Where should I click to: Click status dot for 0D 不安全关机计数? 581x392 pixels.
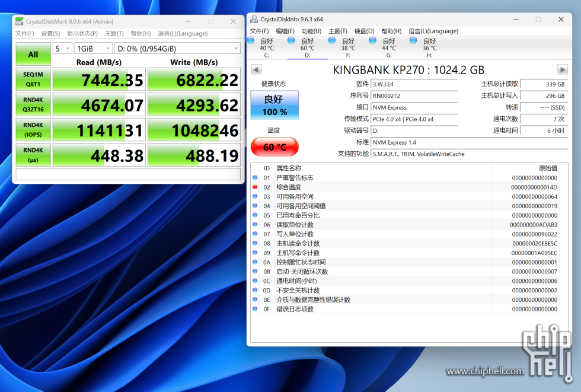pos(255,290)
